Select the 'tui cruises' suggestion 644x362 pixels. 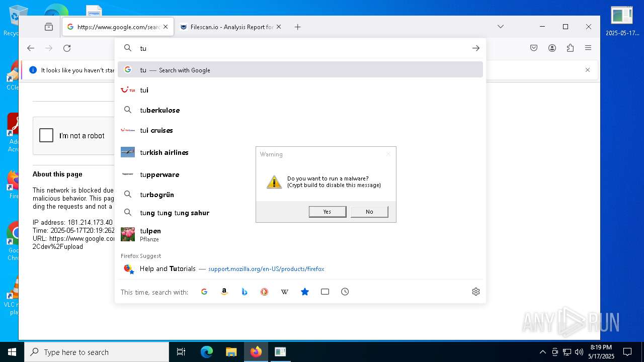click(300, 130)
